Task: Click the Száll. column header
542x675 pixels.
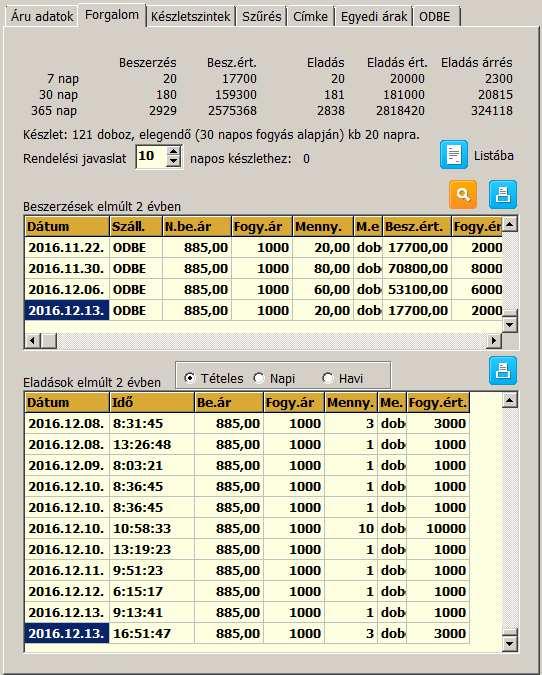Action: pyautogui.click(x=136, y=226)
